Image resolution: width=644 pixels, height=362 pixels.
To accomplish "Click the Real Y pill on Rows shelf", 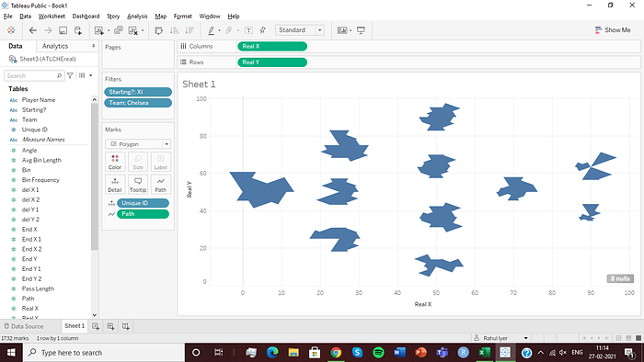I will click(x=272, y=62).
